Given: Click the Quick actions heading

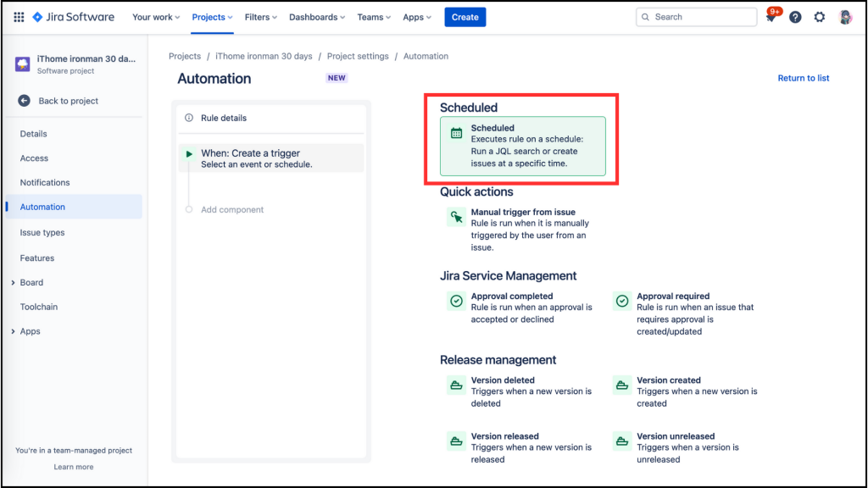Looking at the screenshot, I should (476, 192).
